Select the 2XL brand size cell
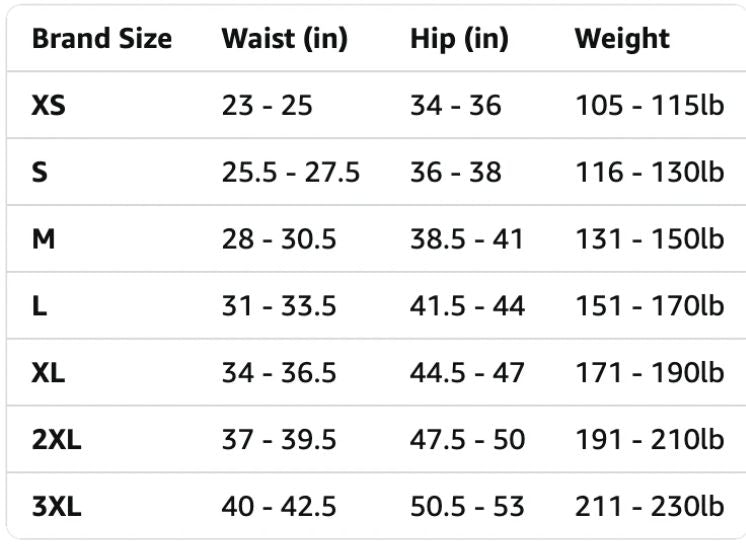This screenshot has width=746, height=544. tap(56, 440)
